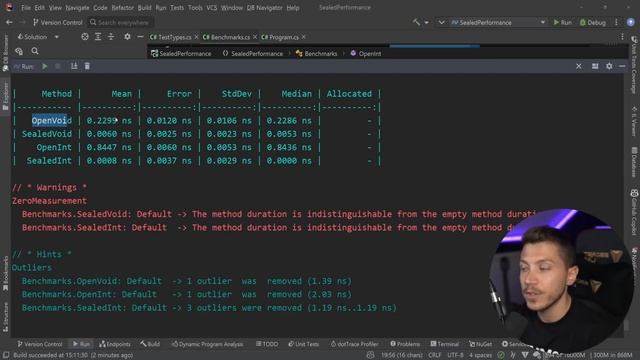Open the SealedPerformance run configuration dropdown
Screen dimensions: 640x360
498,22
